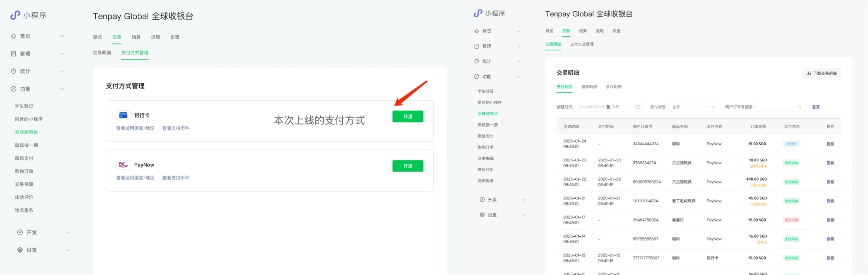Image resolution: width=868 pixels, height=275 pixels.
Task: Collapse 功能 chevron on 支付方式管理 page sidebar
Action: click(62, 89)
